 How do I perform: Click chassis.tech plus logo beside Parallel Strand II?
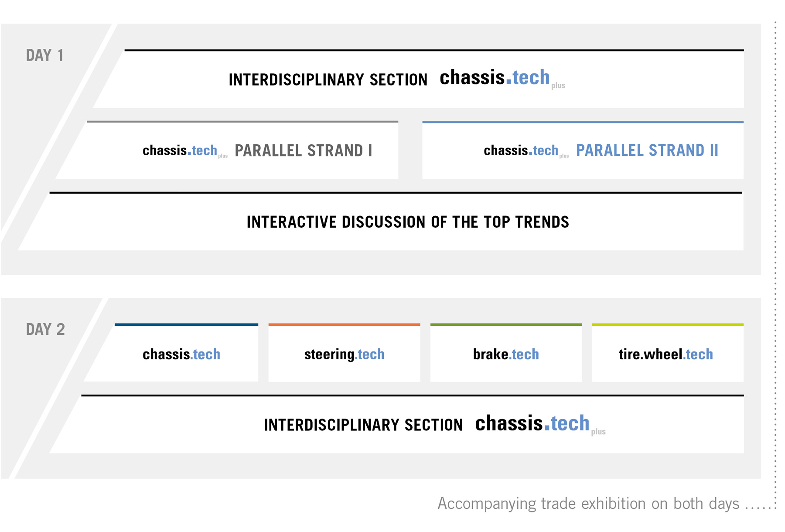tap(526, 151)
